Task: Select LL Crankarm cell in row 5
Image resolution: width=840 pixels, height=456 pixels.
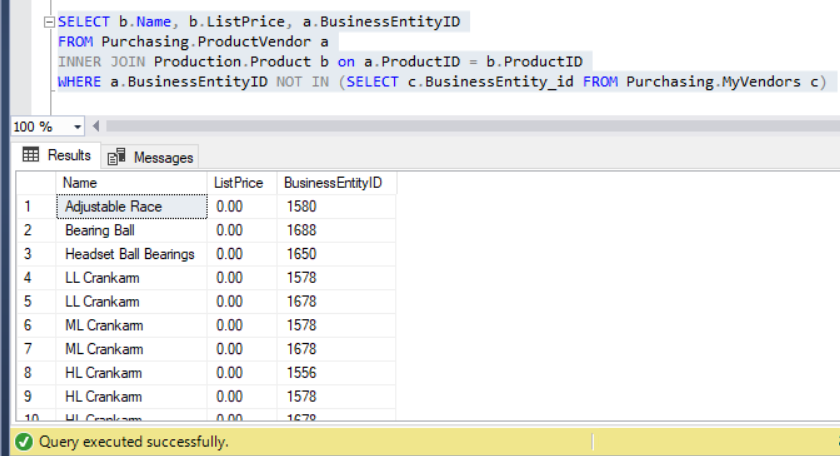Action: click(131, 302)
